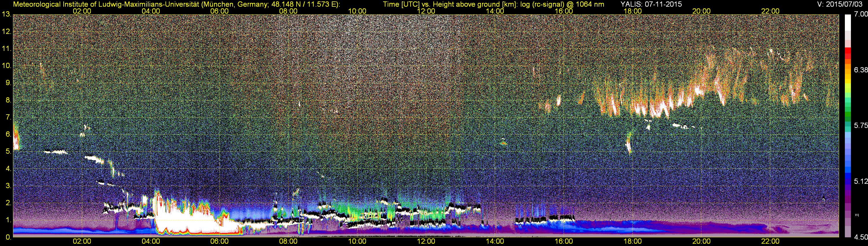
Task: Select the coordinates 48.148 N / 11.573 E
Action: (x=303, y=4)
